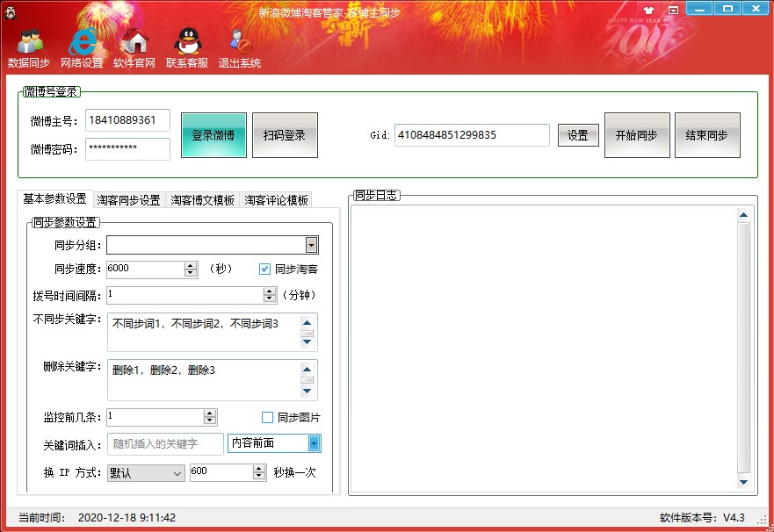Decrease 拨号时间间隔 with the down arrow

[270, 298]
